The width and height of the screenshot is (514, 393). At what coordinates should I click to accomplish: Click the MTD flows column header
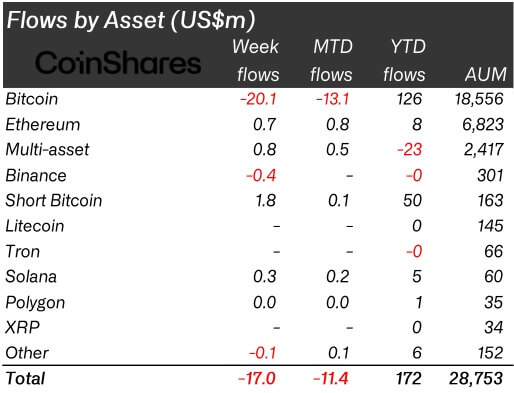click(331, 60)
